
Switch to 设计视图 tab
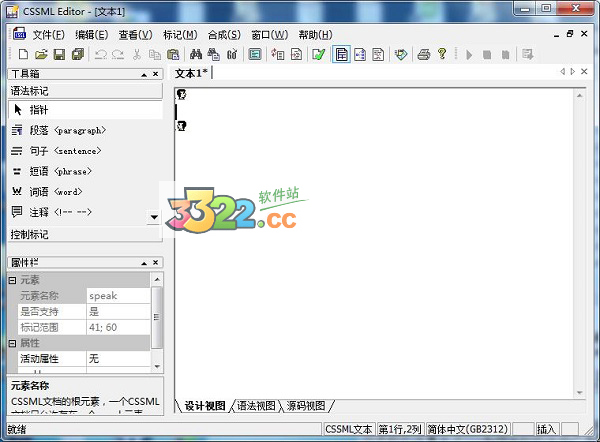[x=205, y=406]
